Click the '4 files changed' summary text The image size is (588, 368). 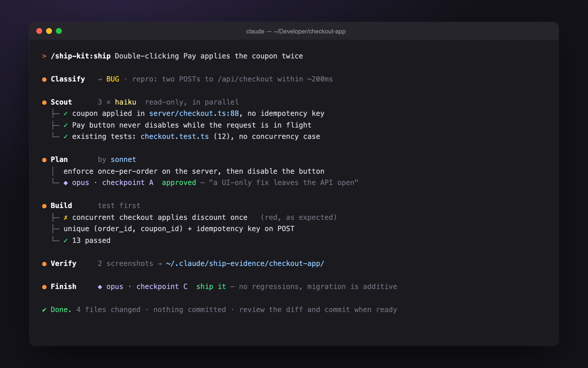(x=108, y=309)
